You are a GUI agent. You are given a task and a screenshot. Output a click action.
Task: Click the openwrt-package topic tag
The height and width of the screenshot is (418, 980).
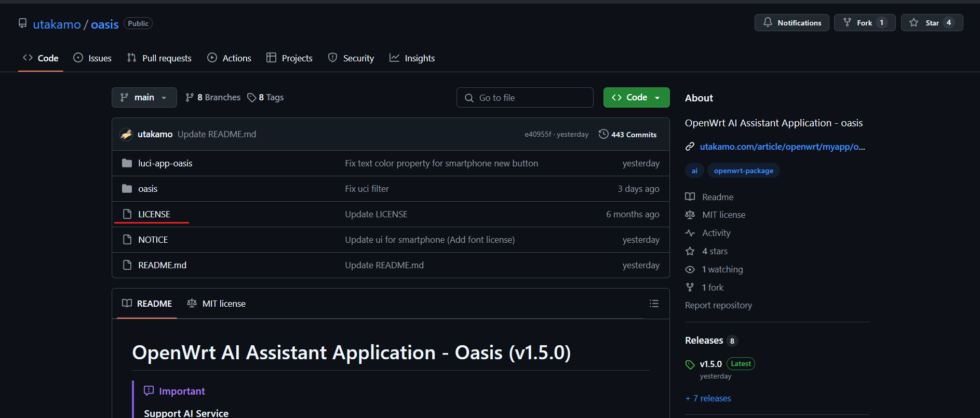tap(743, 171)
